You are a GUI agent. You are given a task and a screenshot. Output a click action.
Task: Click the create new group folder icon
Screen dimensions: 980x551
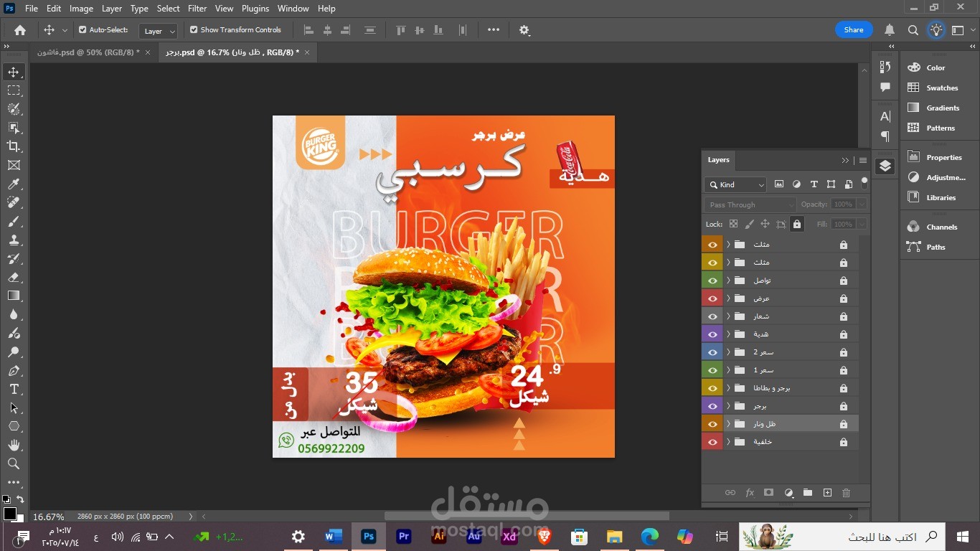(808, 493)
